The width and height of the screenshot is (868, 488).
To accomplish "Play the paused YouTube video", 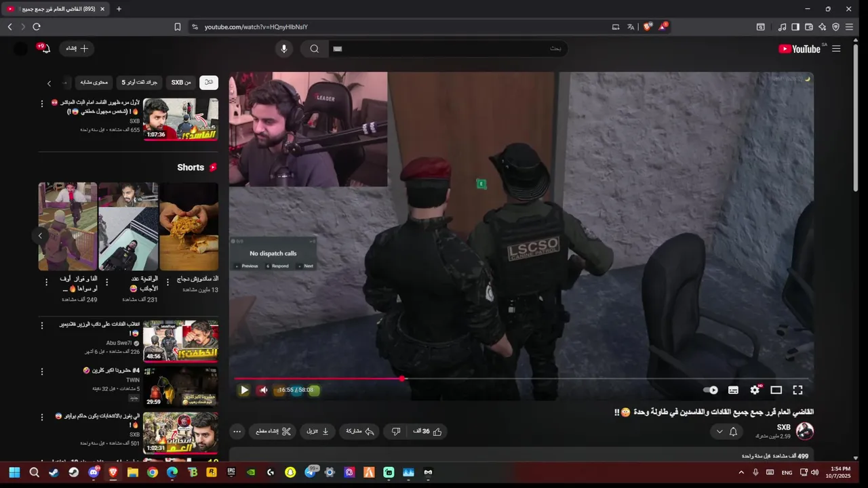I will coord(244,390).
